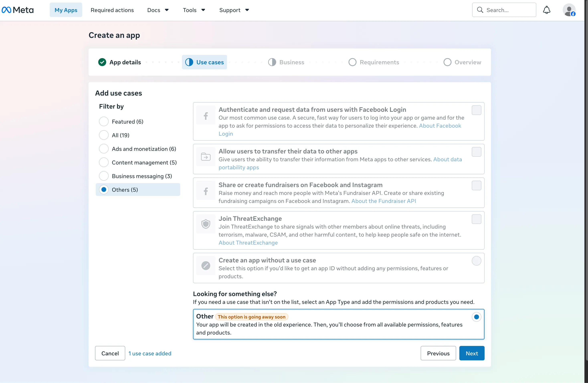The width and height of the screenshot is (588, 383).
Task: Click This option is going away soon badge
Action: pos(252,316)
